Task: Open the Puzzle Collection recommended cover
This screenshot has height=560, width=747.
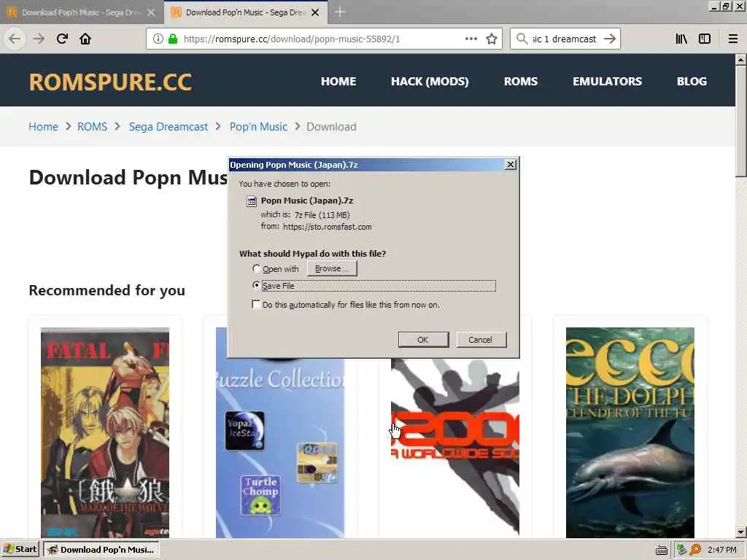Action: tap(280, 448)
